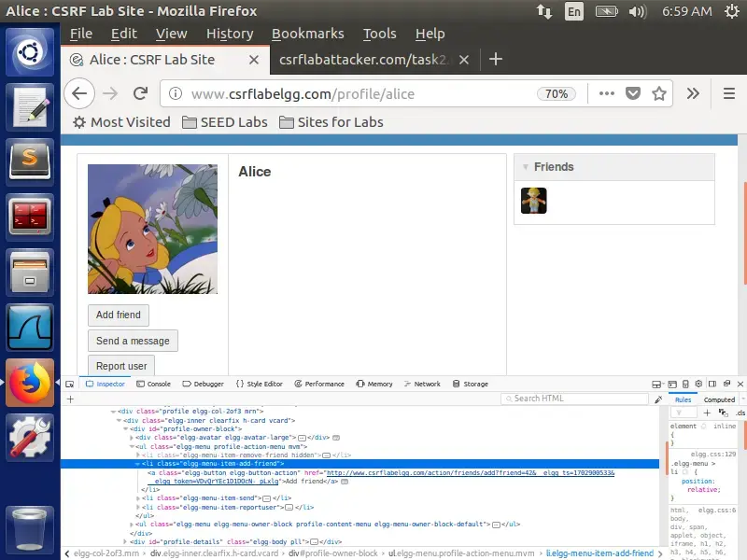The height and width of the screenshot is (560, 747).
Task: Open the Bookmarks menu
Action: (x=308, y=34)
